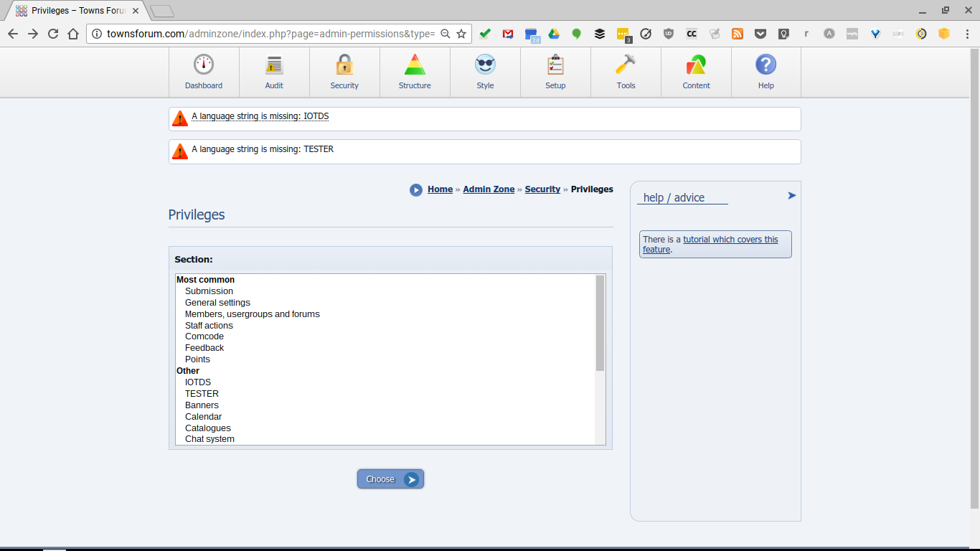Screen dimensions: 980x551
Task: Select Members, usergroups and forums option
Action: [x=252, y=314]
